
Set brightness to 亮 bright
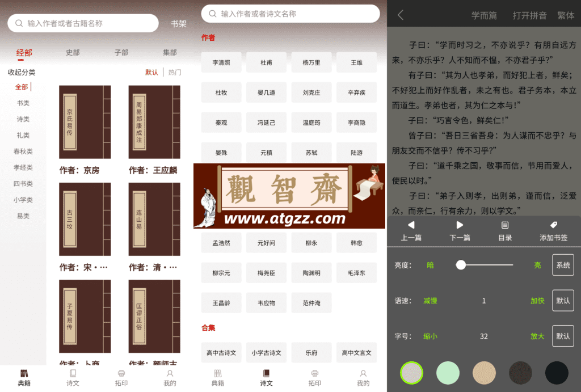[x=537, y=265]
